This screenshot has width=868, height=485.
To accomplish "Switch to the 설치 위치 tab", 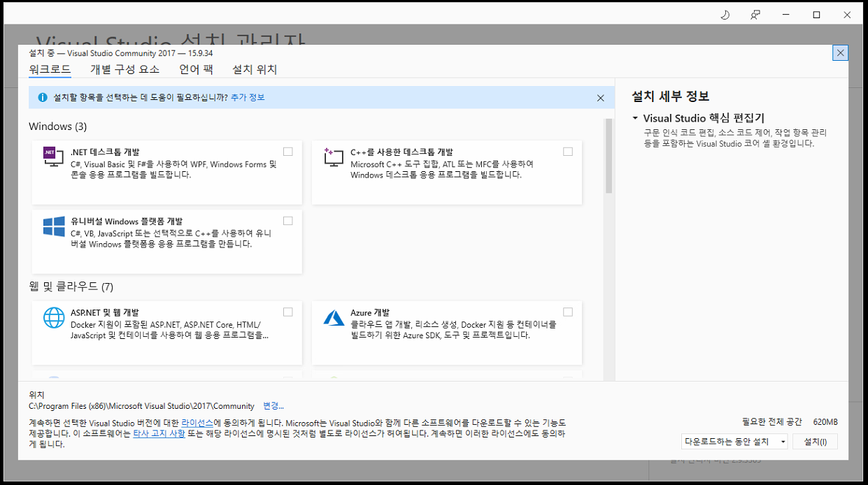I will [x=255, y=69].
